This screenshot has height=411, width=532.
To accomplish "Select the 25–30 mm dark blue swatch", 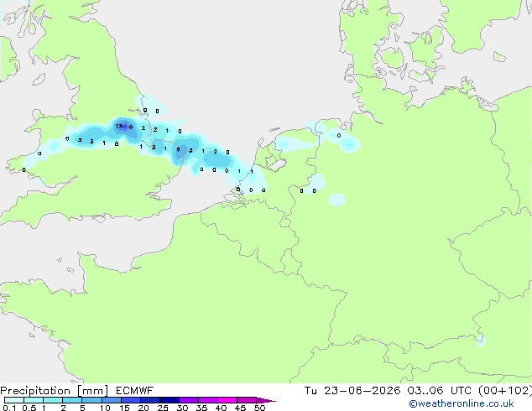I will (170, 400).
